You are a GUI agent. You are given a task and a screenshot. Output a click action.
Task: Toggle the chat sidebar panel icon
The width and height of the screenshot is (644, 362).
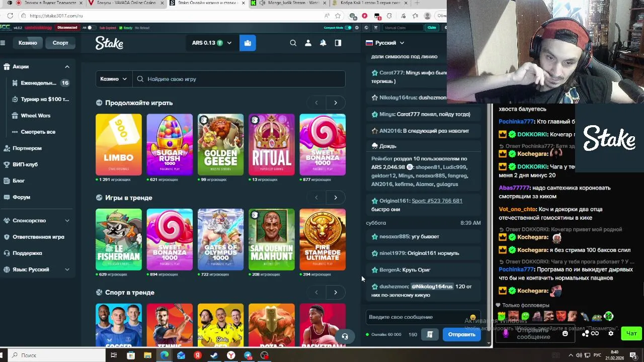click(x=338, y=43)
